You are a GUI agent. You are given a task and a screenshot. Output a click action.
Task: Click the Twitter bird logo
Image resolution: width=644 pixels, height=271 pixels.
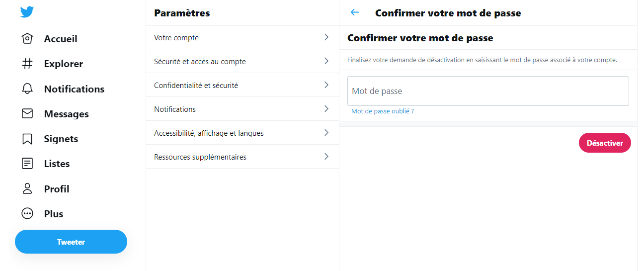click(27, 12)
